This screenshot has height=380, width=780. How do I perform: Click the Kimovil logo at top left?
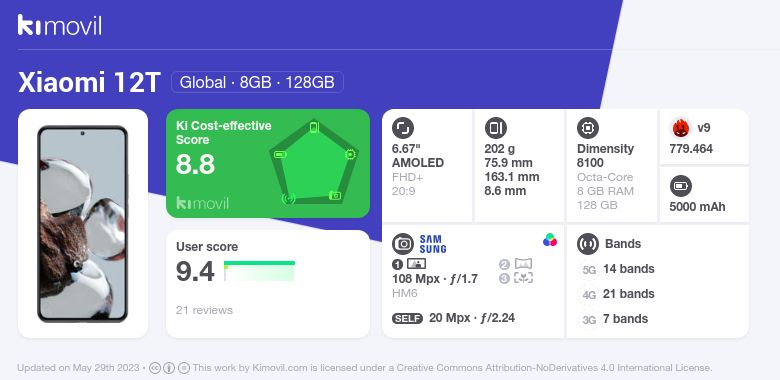coord(59,25)
